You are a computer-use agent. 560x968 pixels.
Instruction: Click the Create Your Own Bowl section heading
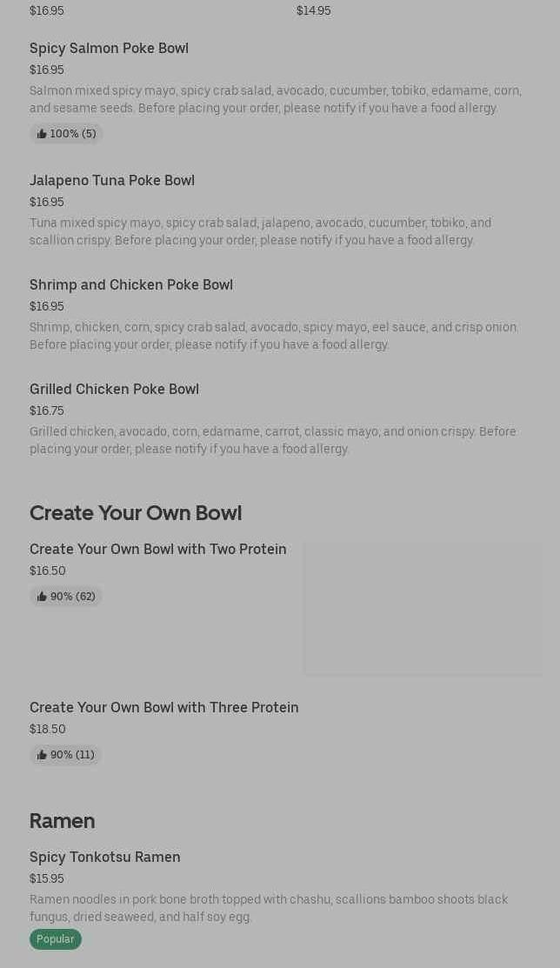136,513
